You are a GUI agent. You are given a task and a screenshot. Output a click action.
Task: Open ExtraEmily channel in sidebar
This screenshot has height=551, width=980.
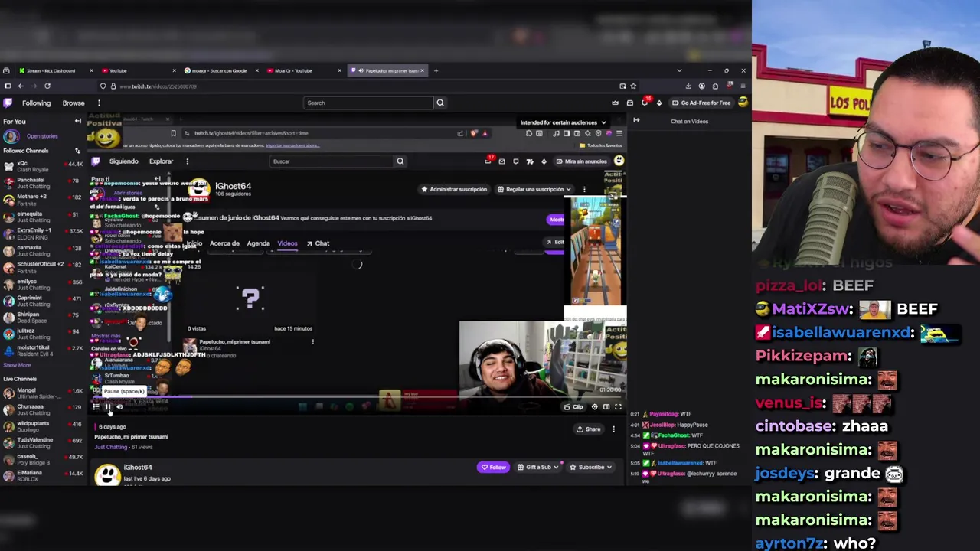pyautogui.click(x=42, y=233)
